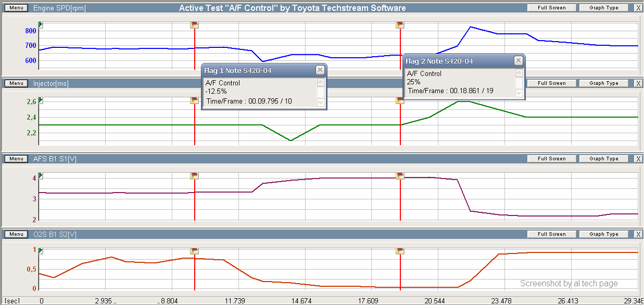The height and width of the screenshot is (305, 644).
Task: Click Flag 1 marker icon on Engine SPD graph
Action: (194, 25)
